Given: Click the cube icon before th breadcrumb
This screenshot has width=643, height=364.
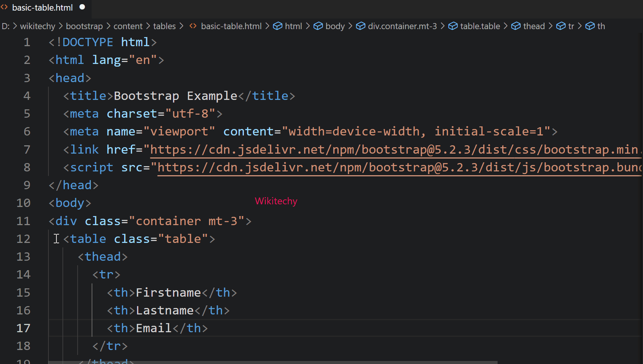Looking at the screenshot, I should click(590, 26).
